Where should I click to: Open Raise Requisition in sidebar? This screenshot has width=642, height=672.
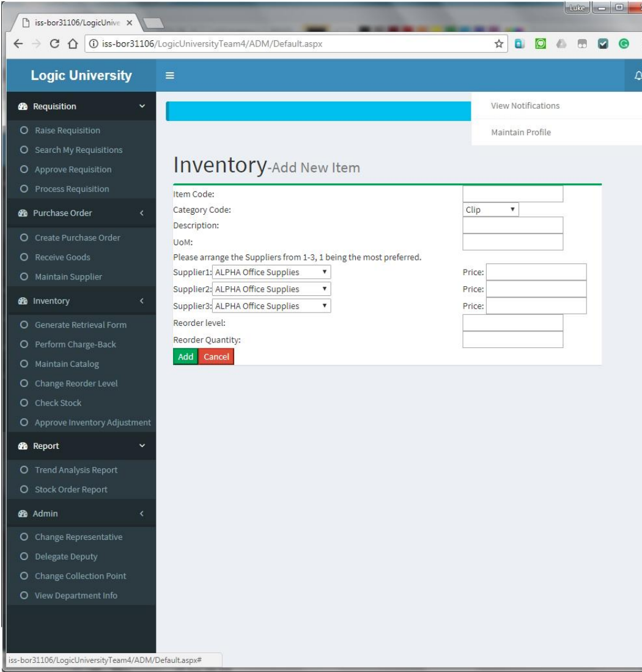click(x=67, y=130)
